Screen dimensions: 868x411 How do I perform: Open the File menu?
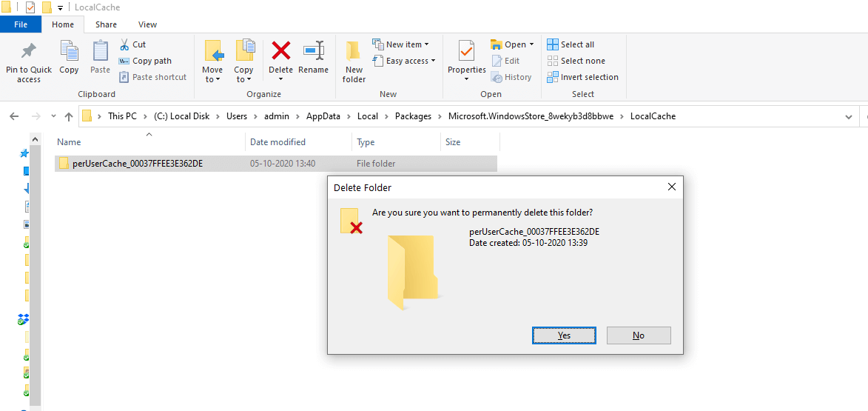(21, 24)
